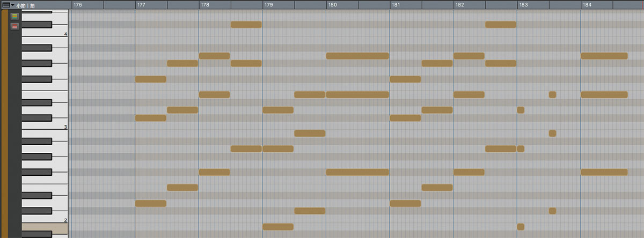
Task: Select the short C#2 note in bar 183
Action: click(553, 211)
